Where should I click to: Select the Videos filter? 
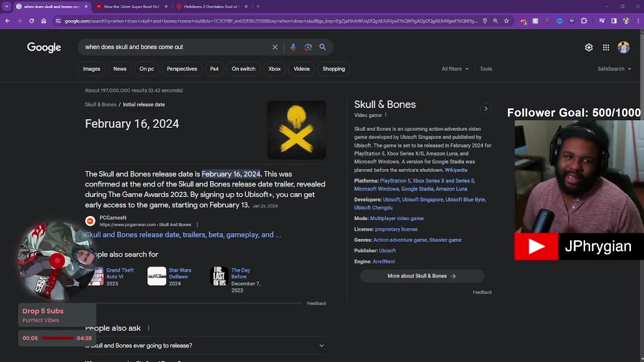tap(302, 69)
